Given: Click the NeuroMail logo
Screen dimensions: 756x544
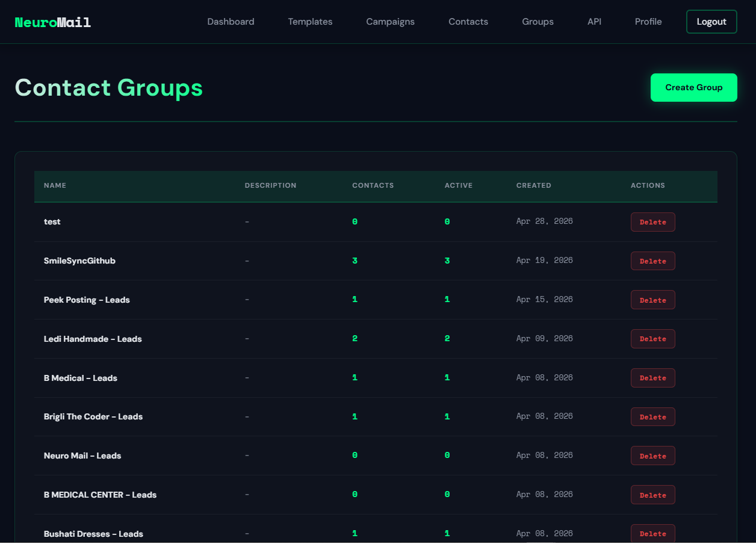Looking at the screenshot, I should click(53, 22).
